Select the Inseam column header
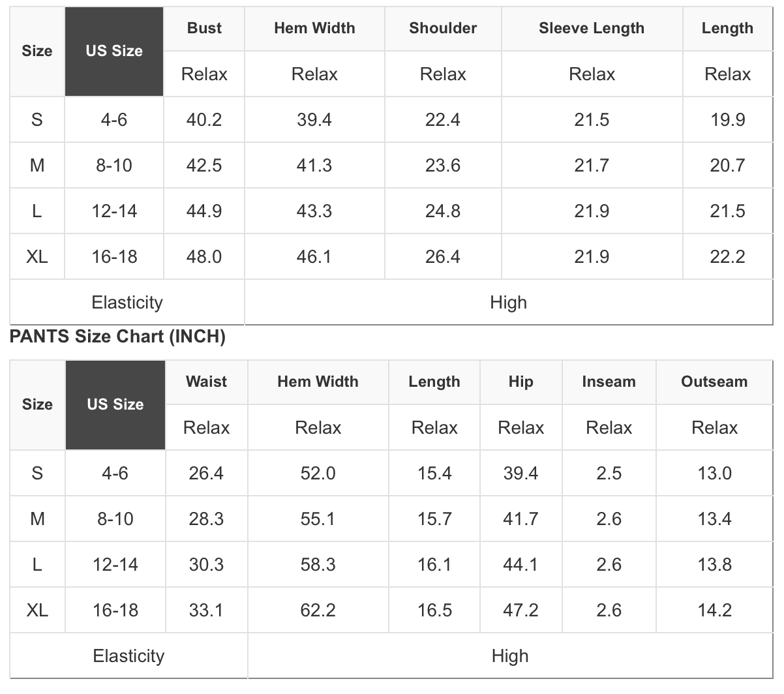Viewport: 784px width, 694px height. click(609, 382)
